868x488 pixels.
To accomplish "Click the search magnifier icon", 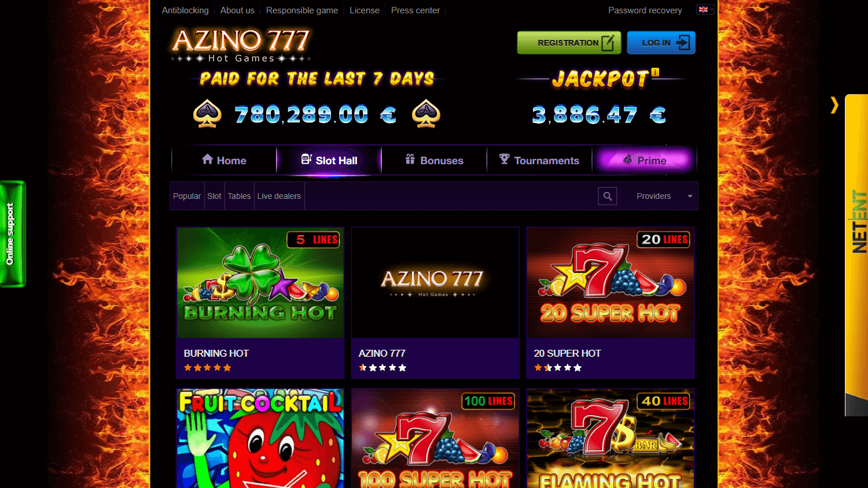I will [608, 196].
